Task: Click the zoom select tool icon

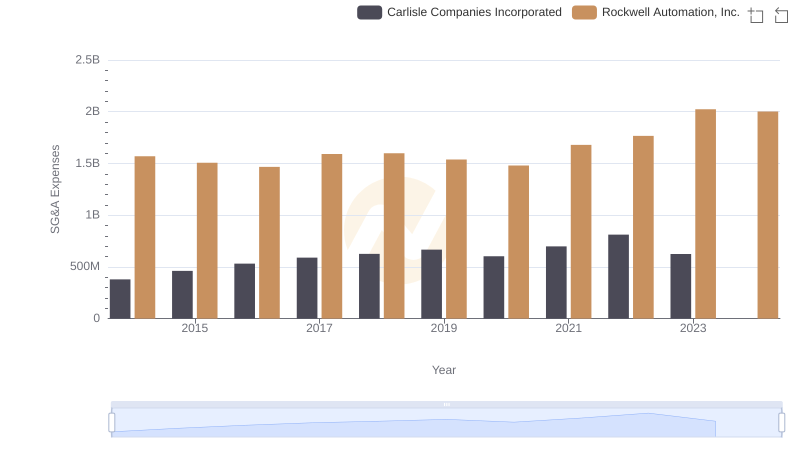Action: point(756,15)
